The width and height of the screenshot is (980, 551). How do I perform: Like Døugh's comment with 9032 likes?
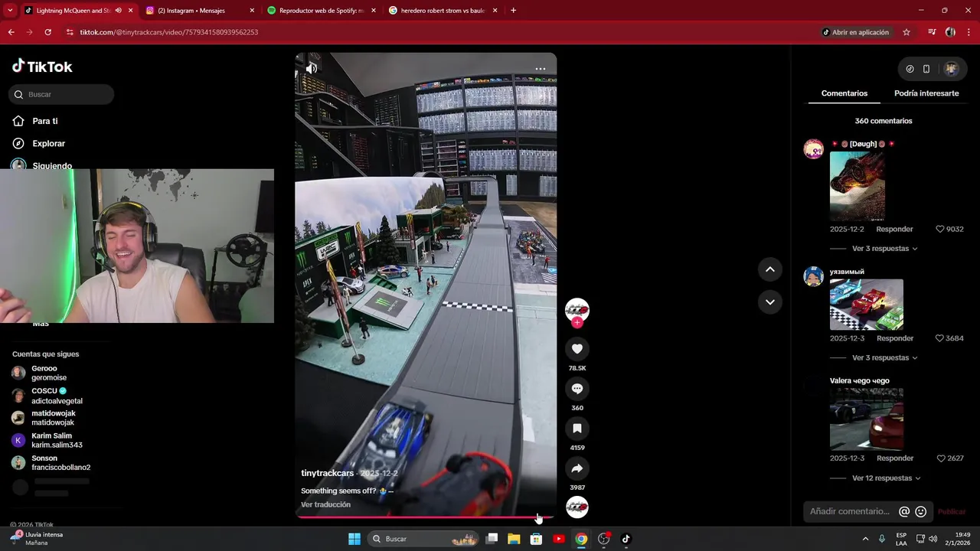[x=941, y=230]
